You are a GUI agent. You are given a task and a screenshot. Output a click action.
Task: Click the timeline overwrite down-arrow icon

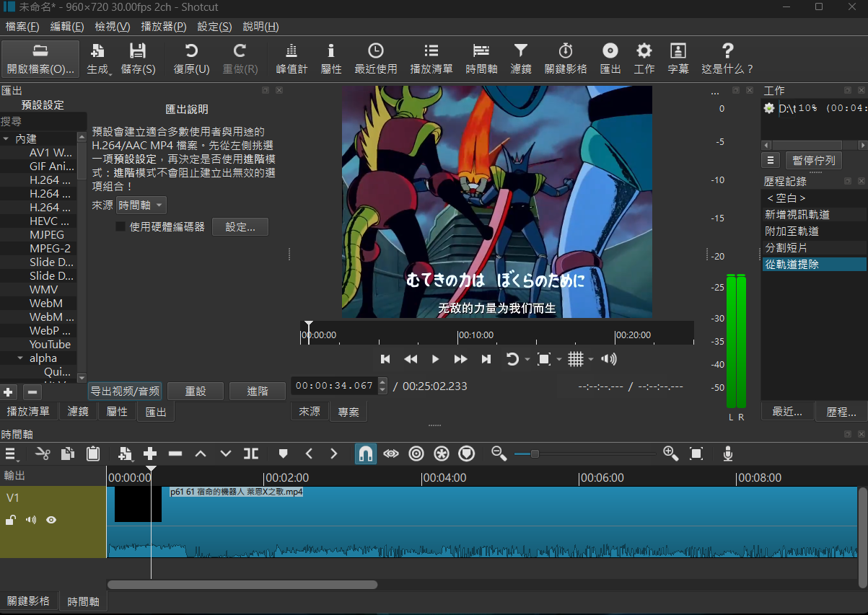pyautogui.click(x=226, y=453)
